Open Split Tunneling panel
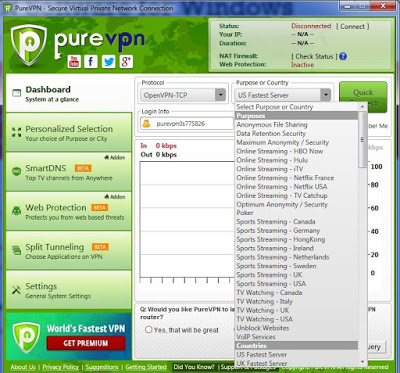400x373 pixels. pos(69,251)
